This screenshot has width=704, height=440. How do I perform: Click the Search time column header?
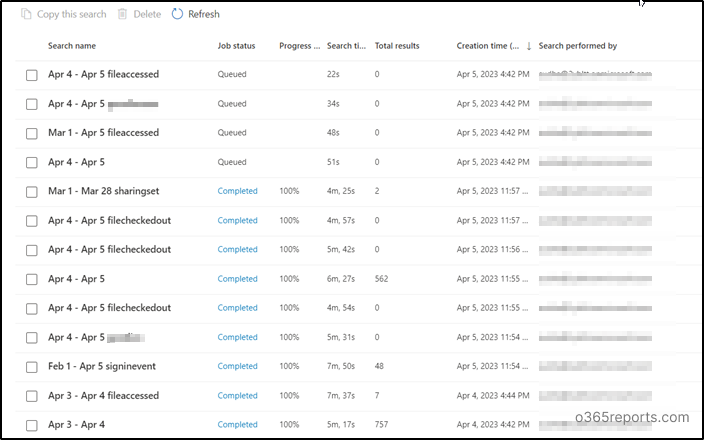tap(346, 46)
